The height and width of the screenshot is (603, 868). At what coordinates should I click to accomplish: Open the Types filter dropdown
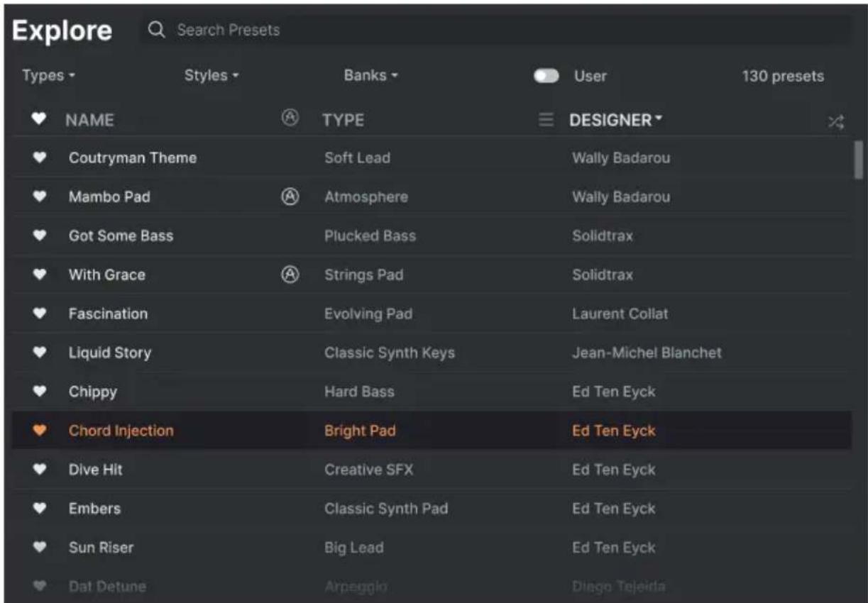point(48,76)
